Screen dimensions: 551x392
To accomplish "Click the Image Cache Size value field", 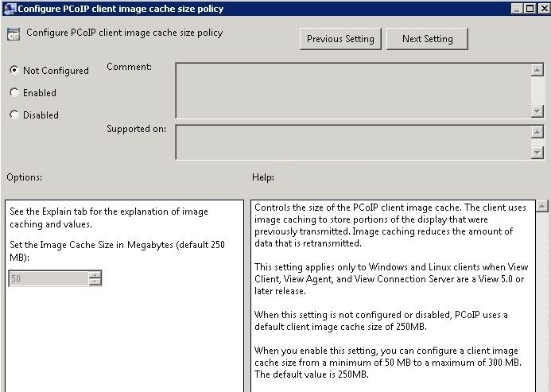I will tap(49, 279).
